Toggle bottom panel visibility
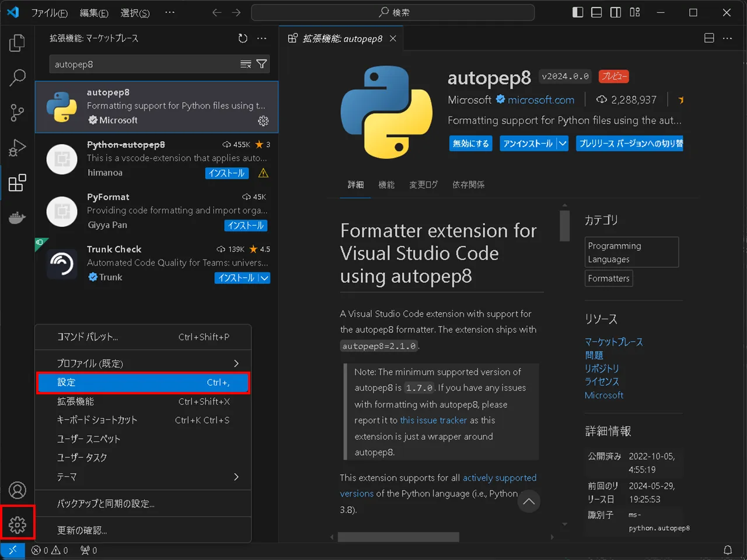 (596, 12)
